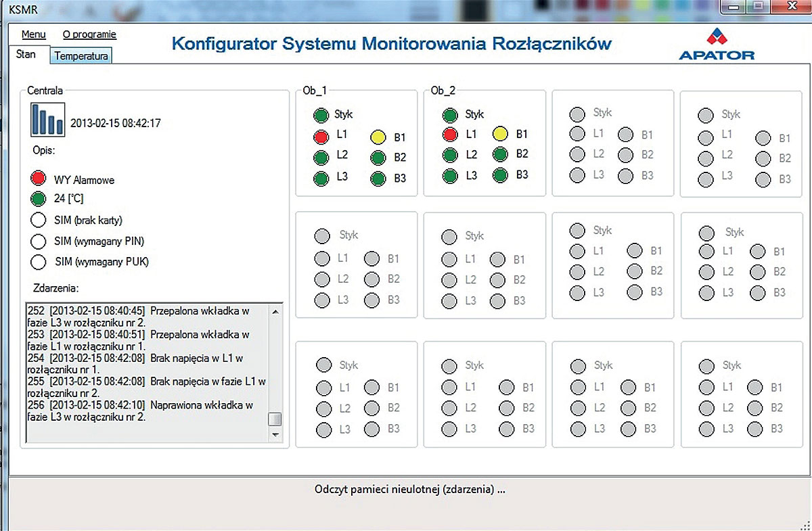812x531 pixels.
Task: Select the SIM (wymagany PIN) indicator
Action: coord(39,241)
